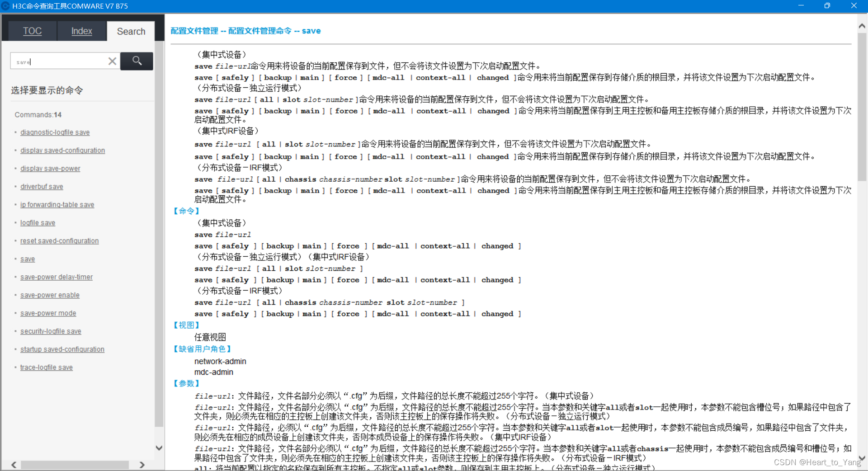Open the ip forwarding-table save command

coord(57,205)
